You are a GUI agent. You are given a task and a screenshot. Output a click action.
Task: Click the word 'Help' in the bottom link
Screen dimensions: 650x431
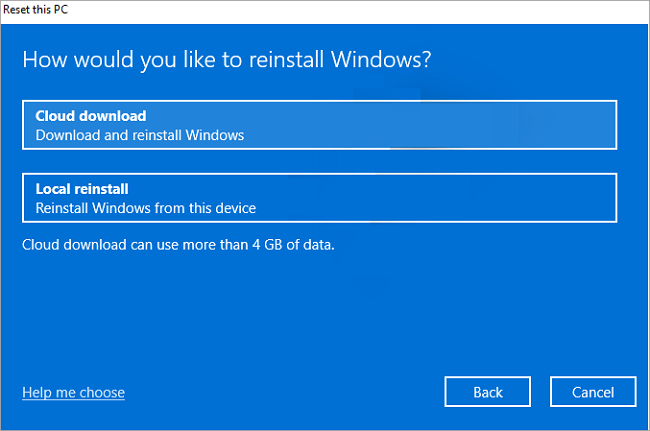38,393
